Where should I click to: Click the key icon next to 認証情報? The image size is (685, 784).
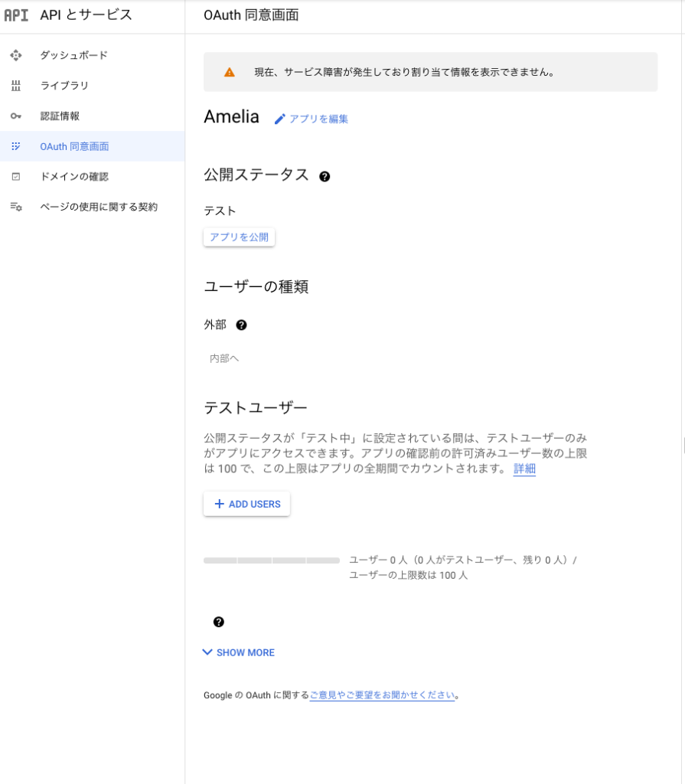[x=16, y=116]
